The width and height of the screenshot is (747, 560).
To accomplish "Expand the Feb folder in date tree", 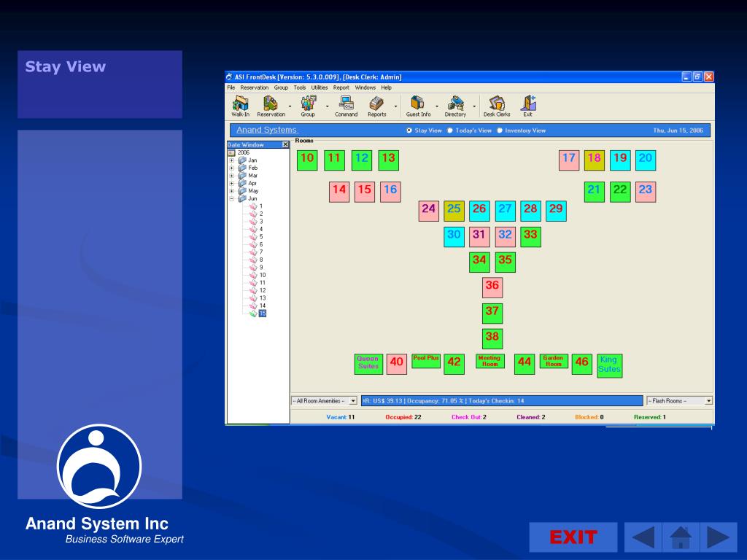I will pos(231,168).
